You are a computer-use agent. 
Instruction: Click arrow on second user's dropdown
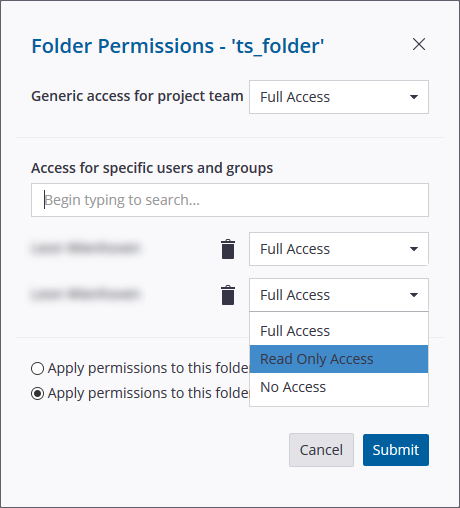pos(414,295)
